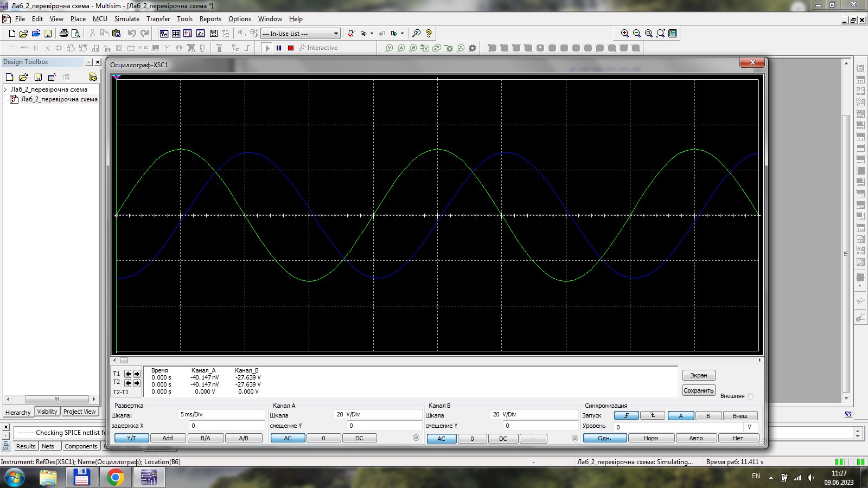Open the trigger level V unit dropdown
Viewport: 868px width, 488px height.
pos(749,427)
